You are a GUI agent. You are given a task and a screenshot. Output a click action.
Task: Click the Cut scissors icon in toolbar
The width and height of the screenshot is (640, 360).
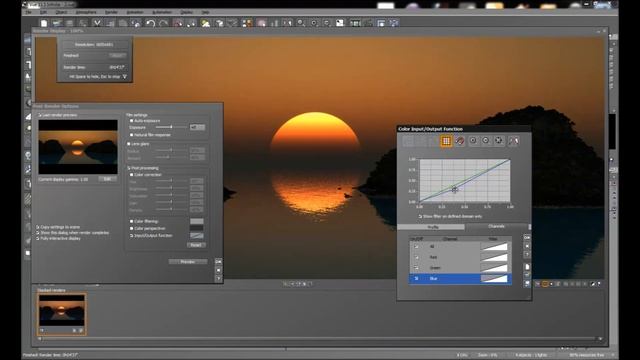click(97, 23)
